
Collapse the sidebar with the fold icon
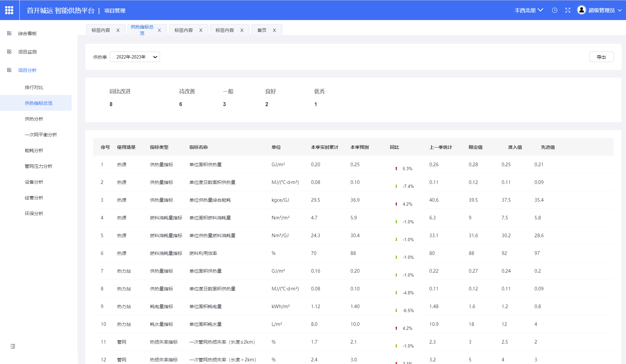click(x=13, y=346)
